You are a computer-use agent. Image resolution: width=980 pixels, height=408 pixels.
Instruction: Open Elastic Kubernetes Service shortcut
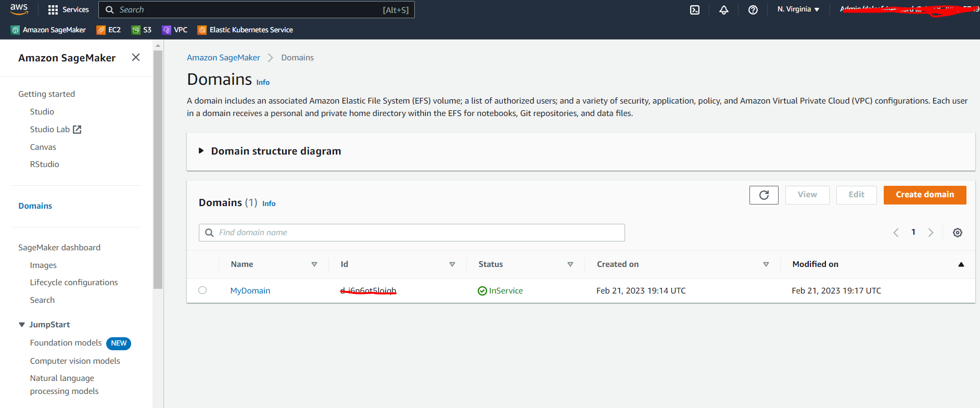click(x=245, y=30)
